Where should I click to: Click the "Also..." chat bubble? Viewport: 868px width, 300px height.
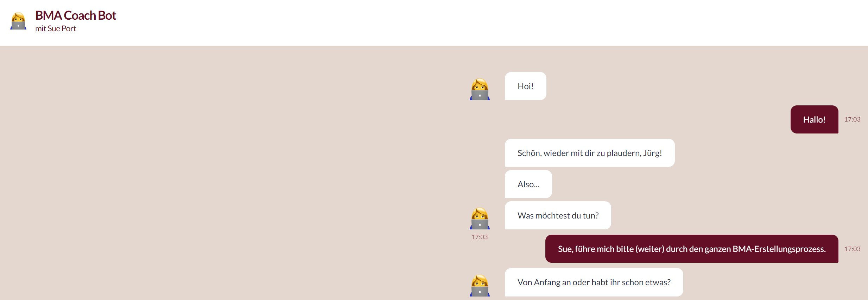click(528, 184)
